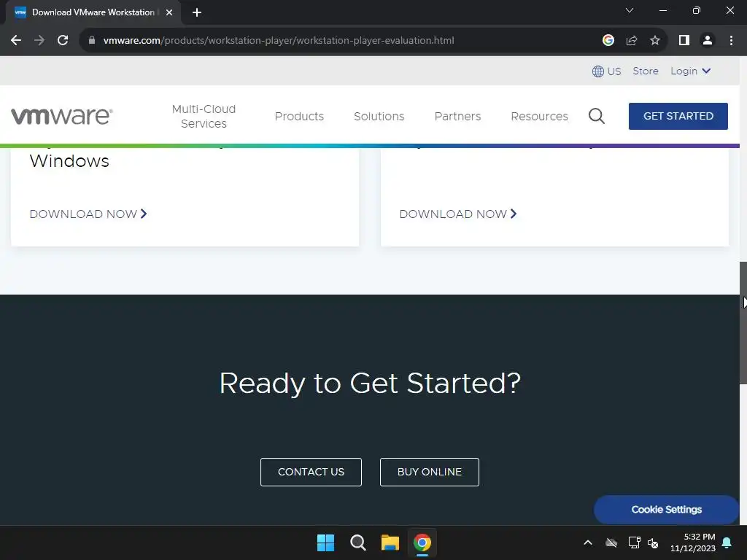Screen dimensions: 747x560
Task: Open the Google account icon in address bar
Action: point(608,41)
